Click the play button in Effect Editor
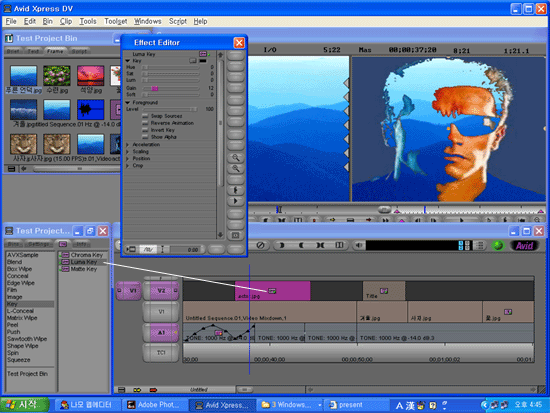This screenshot has width=550, height=413. tap(236, 201)
